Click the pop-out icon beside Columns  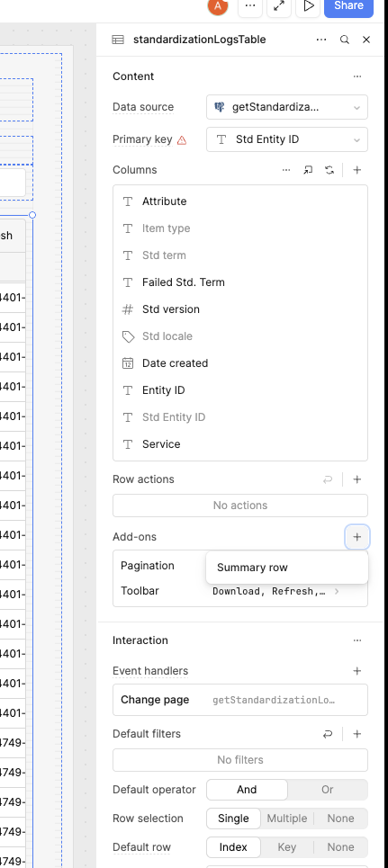[x=308, y=170]
